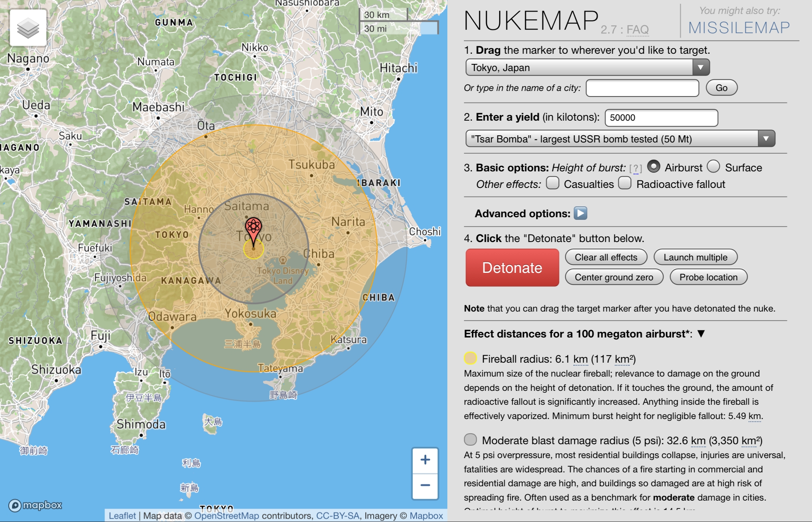Screen dimensions: 812x522
Task: Select the Airburst radio button
Action: point(653,166)
